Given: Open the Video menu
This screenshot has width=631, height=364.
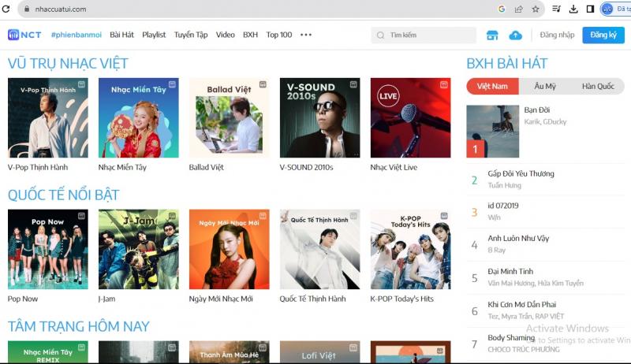Looking at the screenshot, I should tap(226, 35).
